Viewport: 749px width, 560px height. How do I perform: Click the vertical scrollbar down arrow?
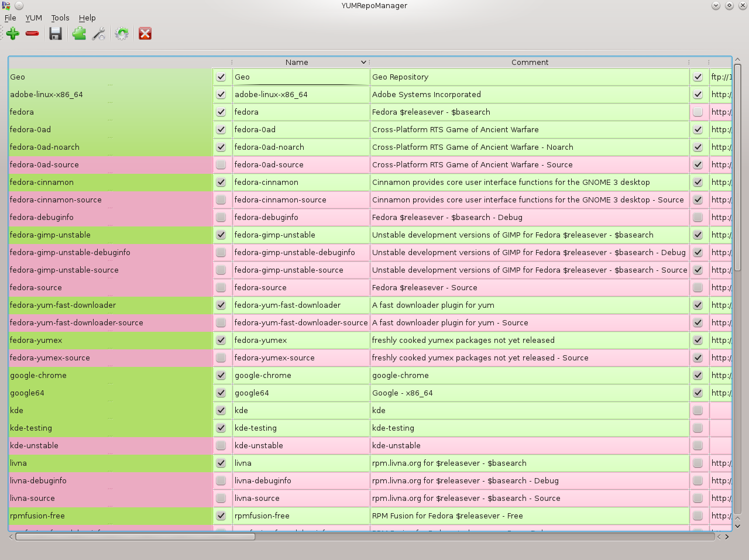[x=737, y=525]
